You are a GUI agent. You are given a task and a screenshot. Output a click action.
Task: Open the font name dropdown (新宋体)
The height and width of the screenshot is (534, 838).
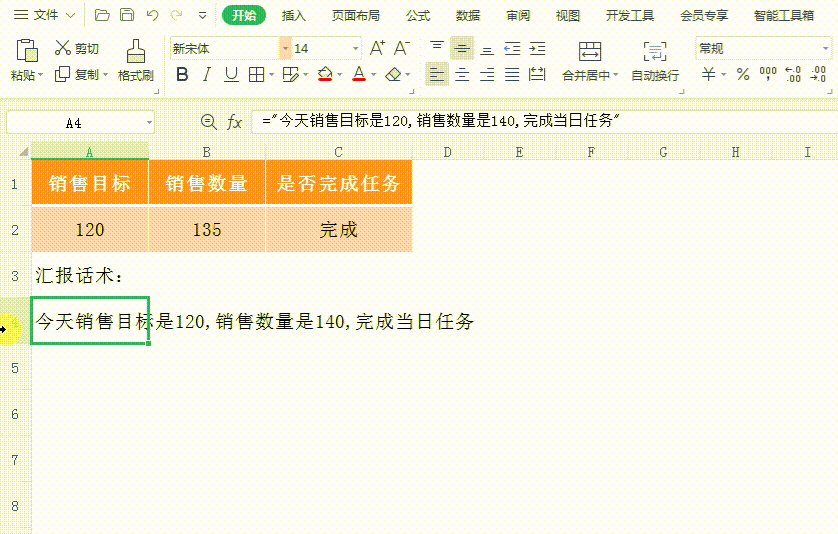pos(285,48)
